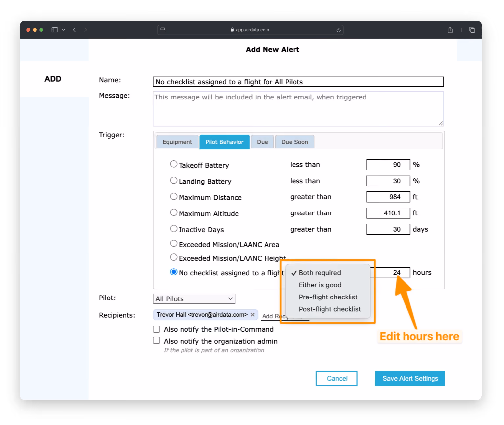Click the browser forward arrow
504x425 pixels.
click(86, 30)
